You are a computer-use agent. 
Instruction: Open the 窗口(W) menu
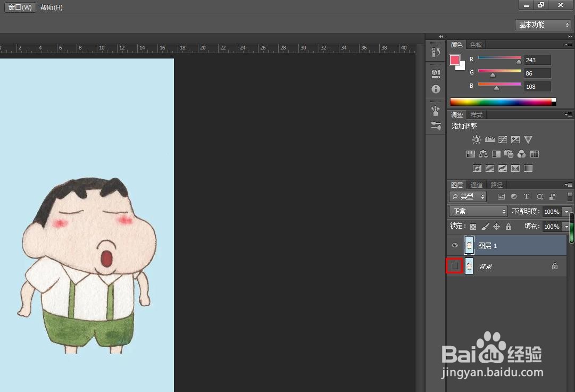pos(20,7)
